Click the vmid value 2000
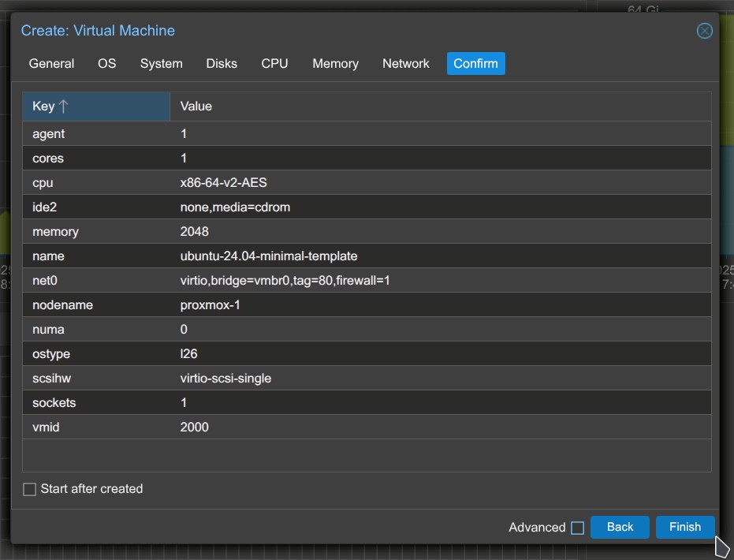734x560 pixels. tap(194, 427)
